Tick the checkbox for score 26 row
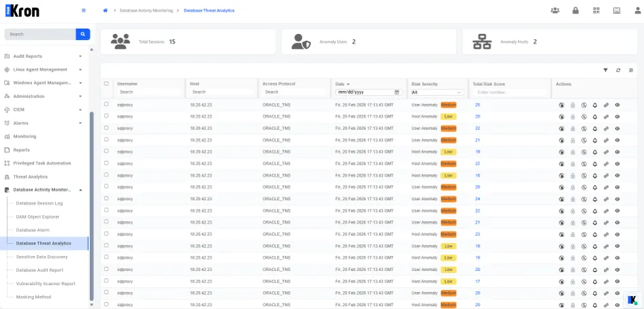Screen dimensions: 644x309 tap(106, 186)
